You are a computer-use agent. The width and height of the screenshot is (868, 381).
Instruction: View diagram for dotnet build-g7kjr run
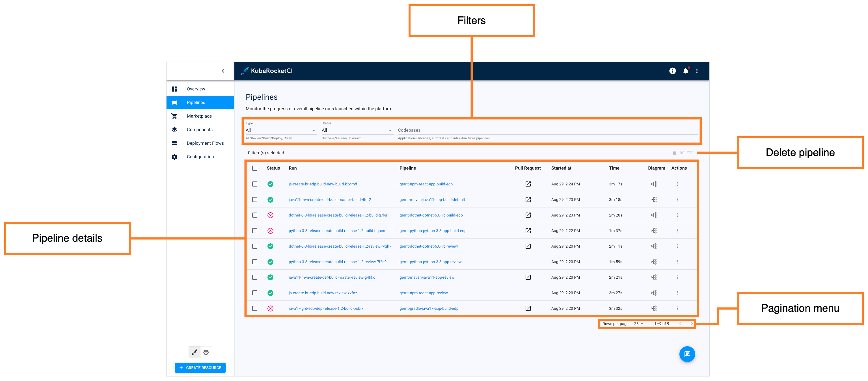click(654, 215)
